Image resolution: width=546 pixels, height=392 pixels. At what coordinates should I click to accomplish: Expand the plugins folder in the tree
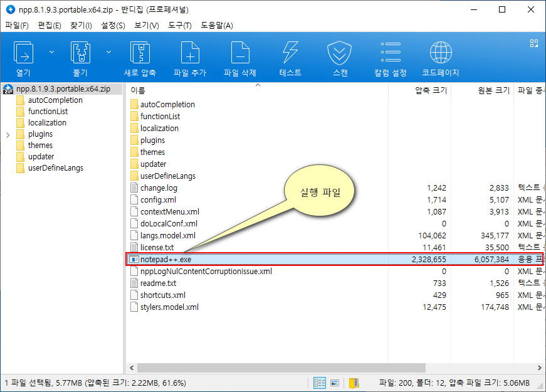tap(8, 135)
